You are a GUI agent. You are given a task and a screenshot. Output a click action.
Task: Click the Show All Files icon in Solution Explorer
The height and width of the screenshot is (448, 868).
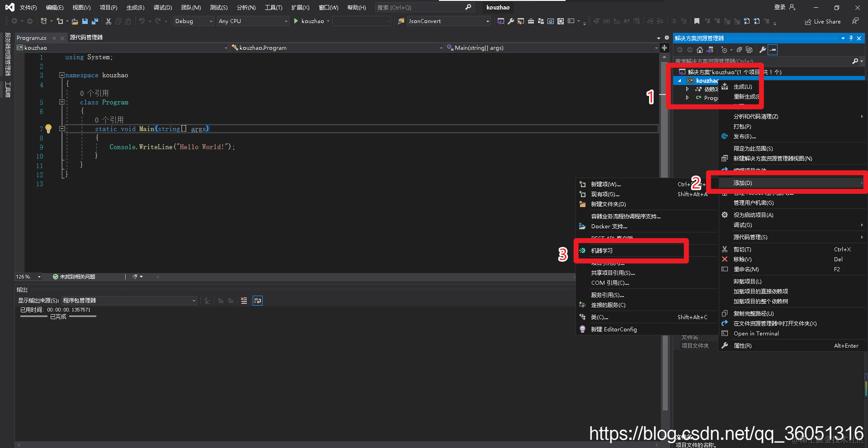tap(749, 50)
